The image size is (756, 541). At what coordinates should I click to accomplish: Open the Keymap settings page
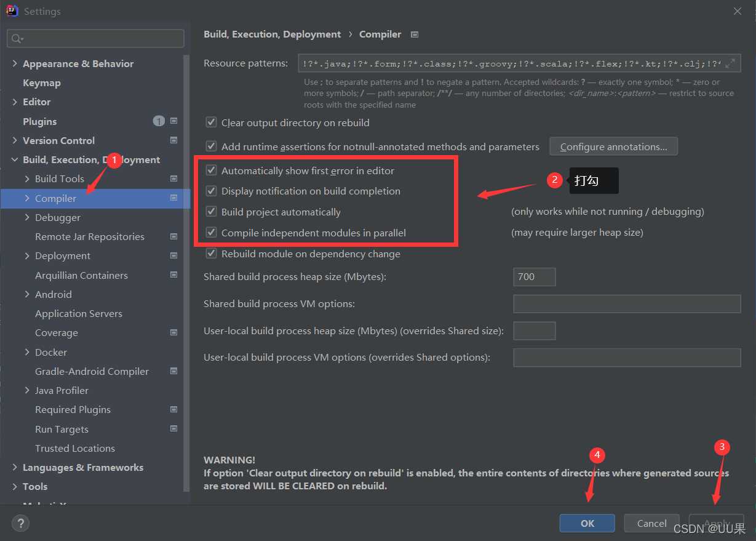[42, 82]
